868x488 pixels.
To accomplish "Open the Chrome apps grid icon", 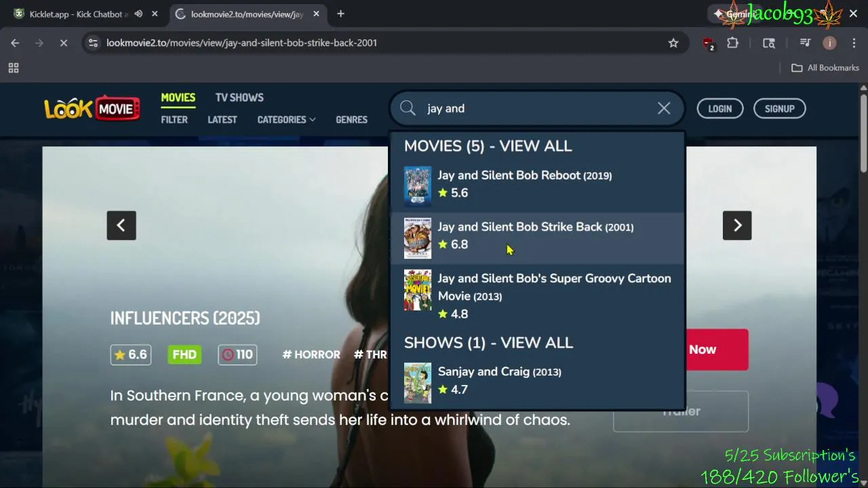I will tap(14, 68).
